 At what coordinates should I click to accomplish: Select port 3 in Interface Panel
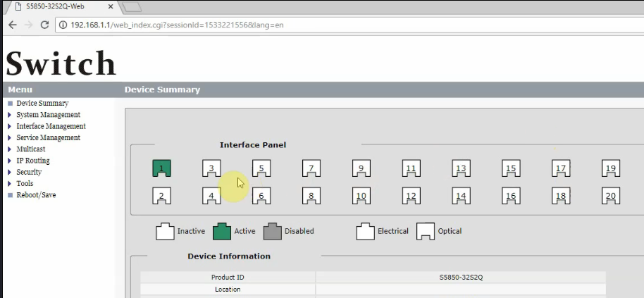click(211, 168)
